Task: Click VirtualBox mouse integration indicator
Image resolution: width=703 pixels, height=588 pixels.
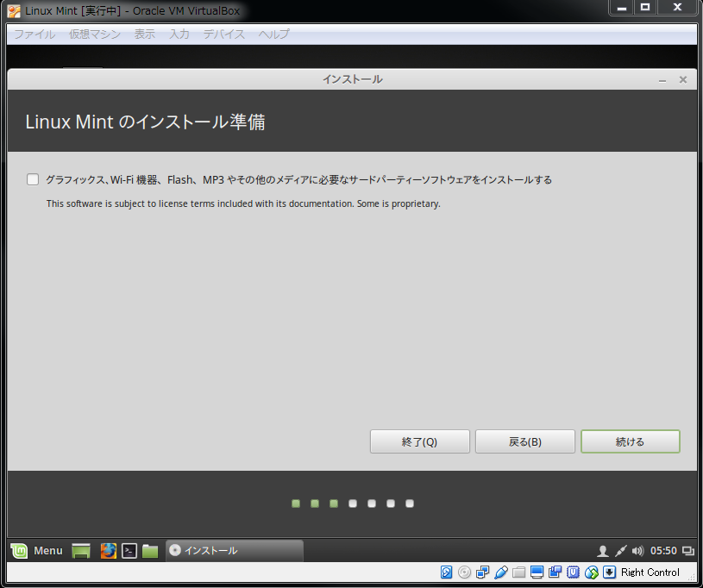Action: [592, 572]
